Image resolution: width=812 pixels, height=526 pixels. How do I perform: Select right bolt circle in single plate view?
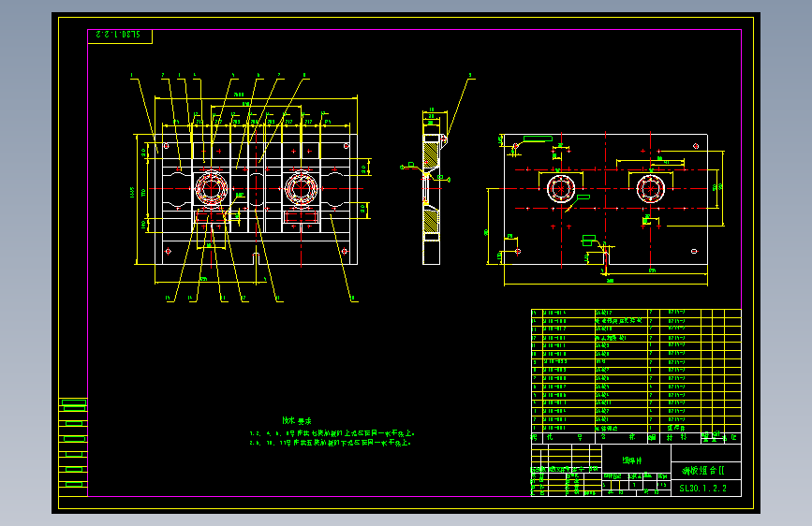click(650, 188)
